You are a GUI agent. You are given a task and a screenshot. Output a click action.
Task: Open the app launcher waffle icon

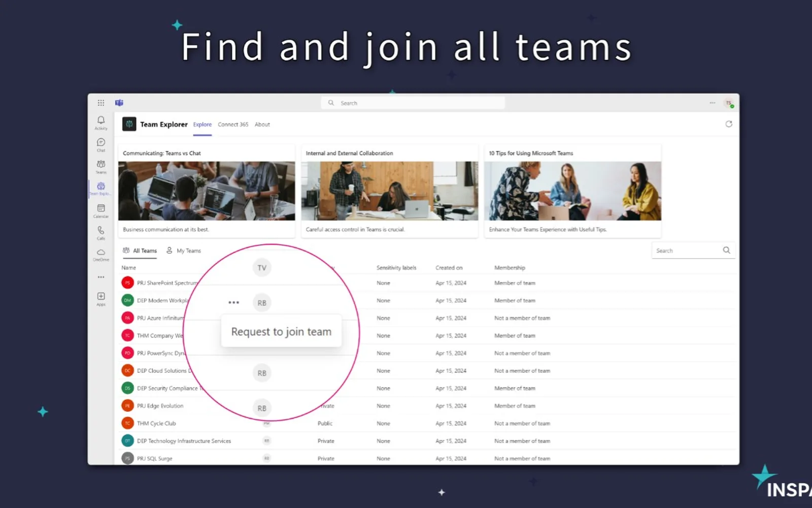(101, 103)
